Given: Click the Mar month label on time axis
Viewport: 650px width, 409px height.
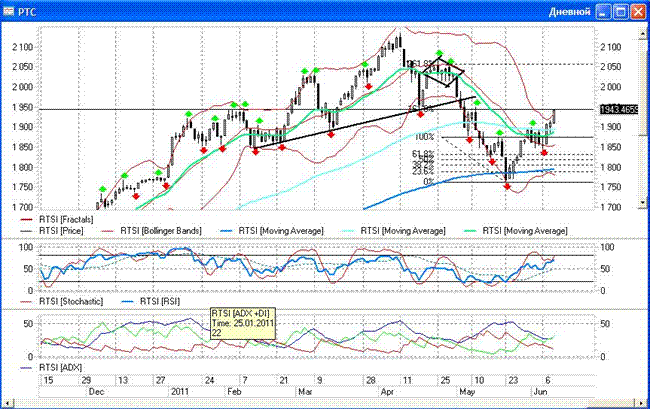Looking at the screenshot, I should tap(305, 392).
